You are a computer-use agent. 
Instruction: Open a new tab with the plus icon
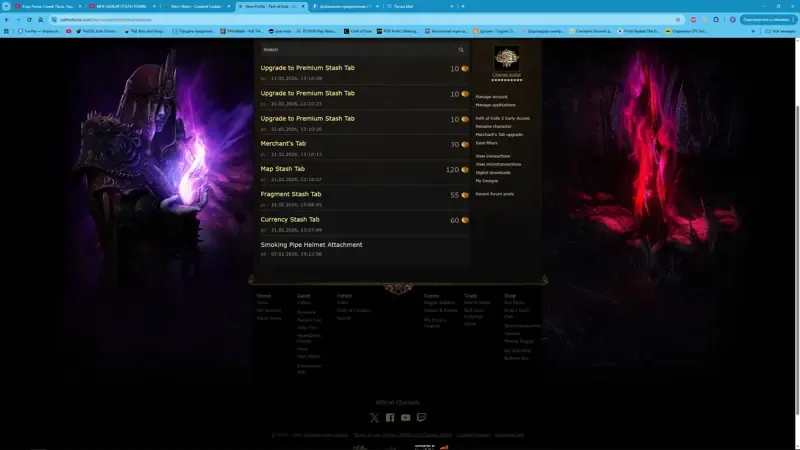tap(463, 6)
